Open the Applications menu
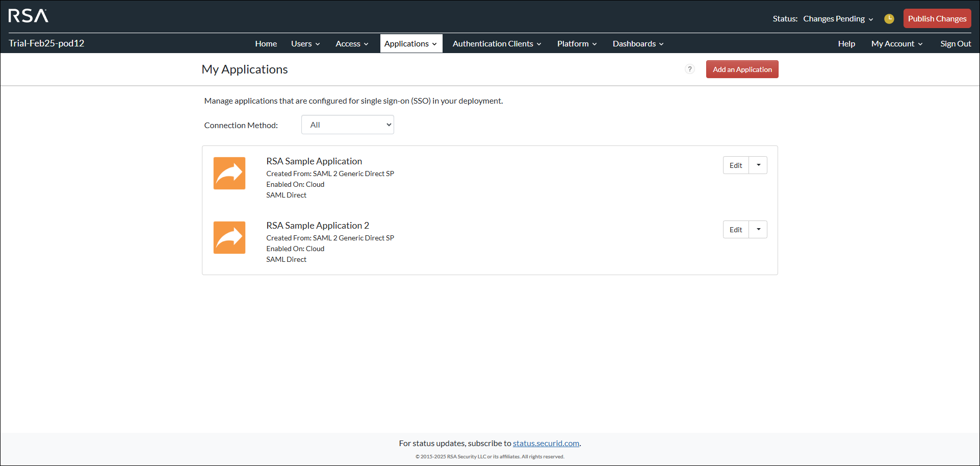 click(x=410, y=44)
